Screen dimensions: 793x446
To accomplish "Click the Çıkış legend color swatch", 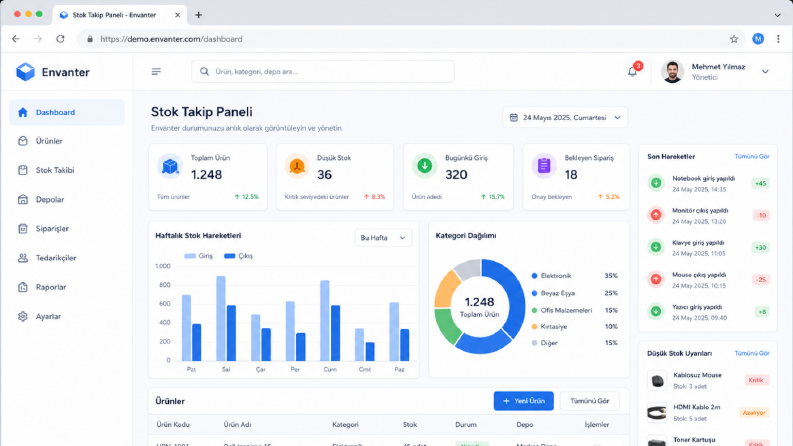I will tap(230, 256).
